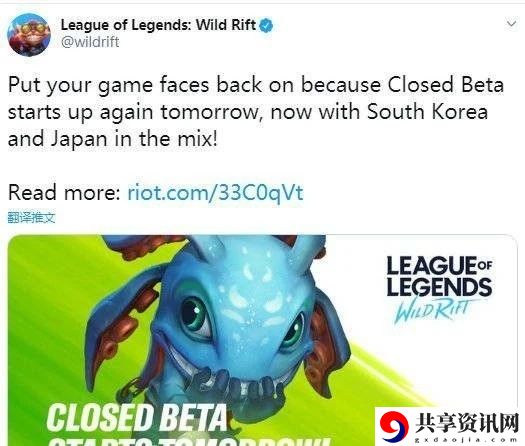Click the creature's left green eye
Viewport: 525px width, 446px height.
click(196, 316)
